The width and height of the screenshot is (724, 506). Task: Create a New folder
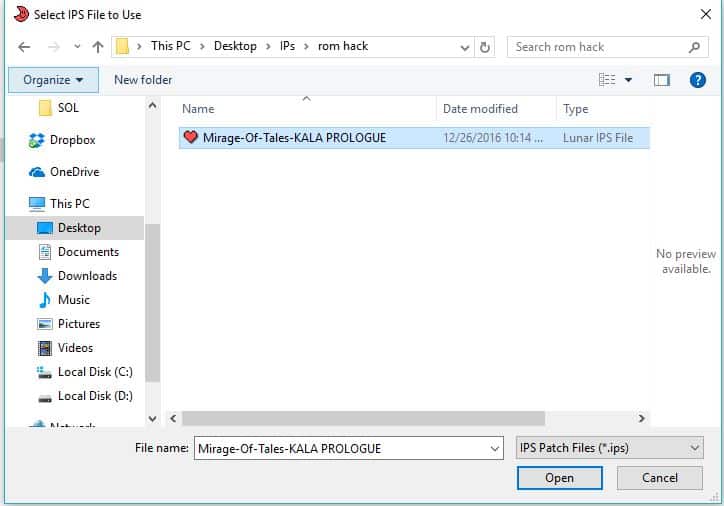pos(143,80)
